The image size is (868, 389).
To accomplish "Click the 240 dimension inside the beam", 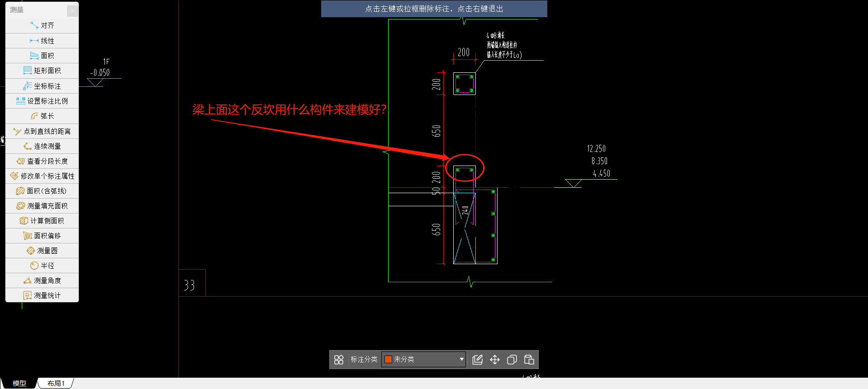I will (465, 210).
